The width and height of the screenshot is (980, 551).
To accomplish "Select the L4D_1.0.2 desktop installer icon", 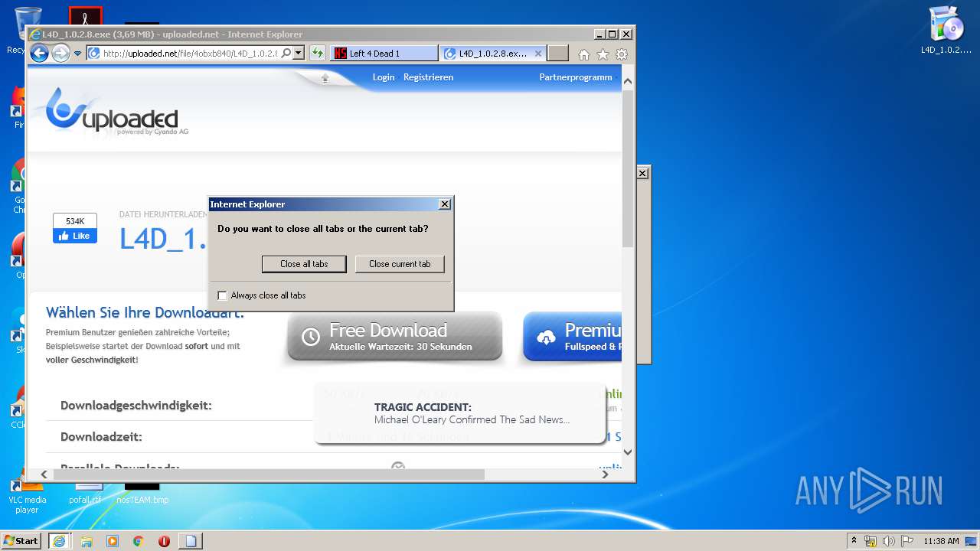I will click(x=946, y=31).
